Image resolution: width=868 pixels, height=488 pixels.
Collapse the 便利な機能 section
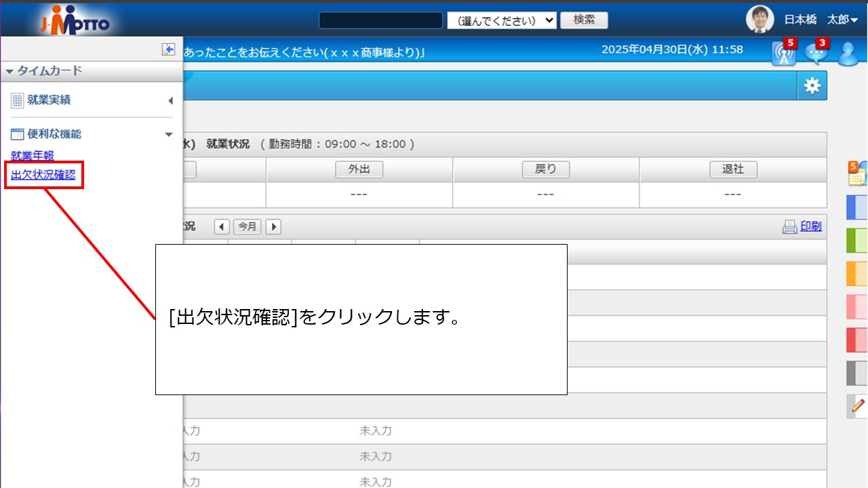tap(169, 134)
